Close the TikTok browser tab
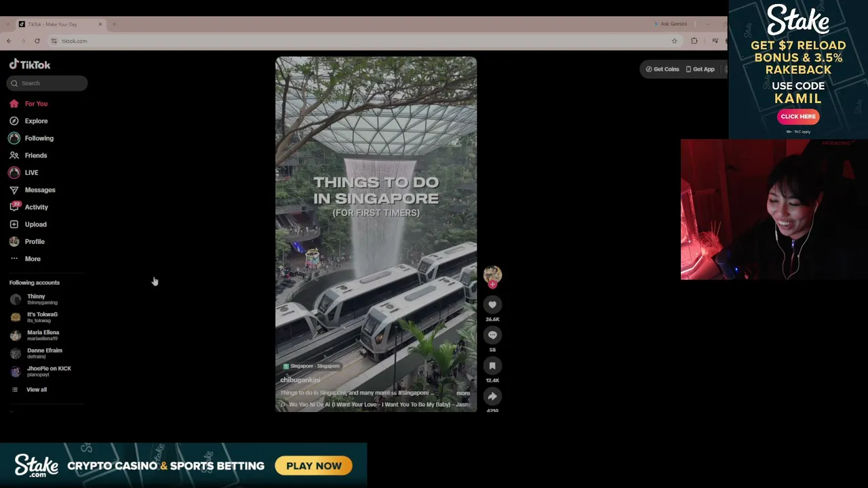The height and width of the screenshot is (488, 868). point(100,24)
